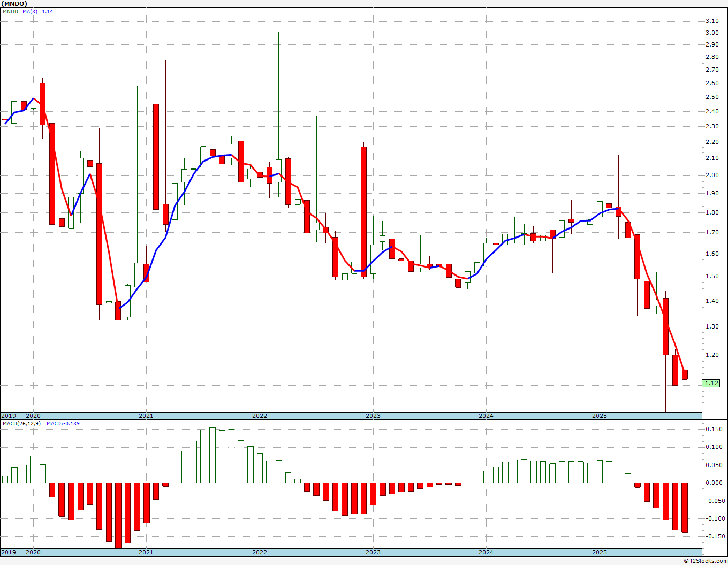The height and width of the screenshot is (565, 728).
Task: Click the green 1.12 current price tag
Action: coord(712,383)
